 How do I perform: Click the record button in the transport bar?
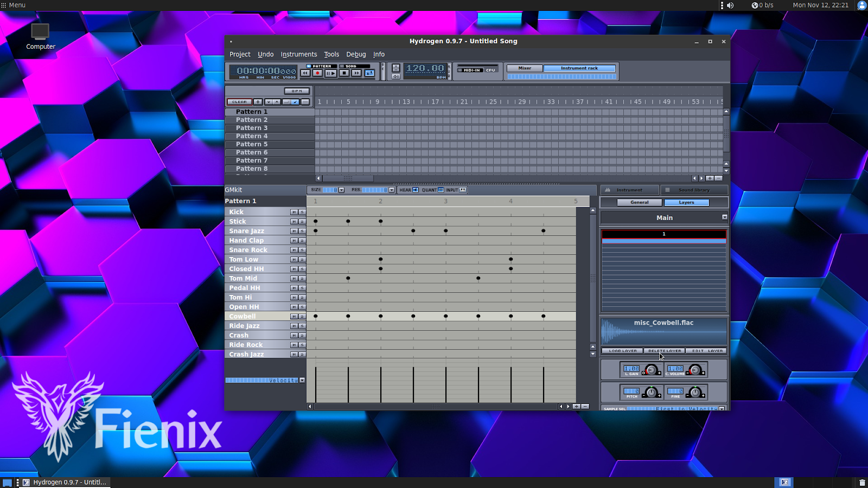pos(318,72)
